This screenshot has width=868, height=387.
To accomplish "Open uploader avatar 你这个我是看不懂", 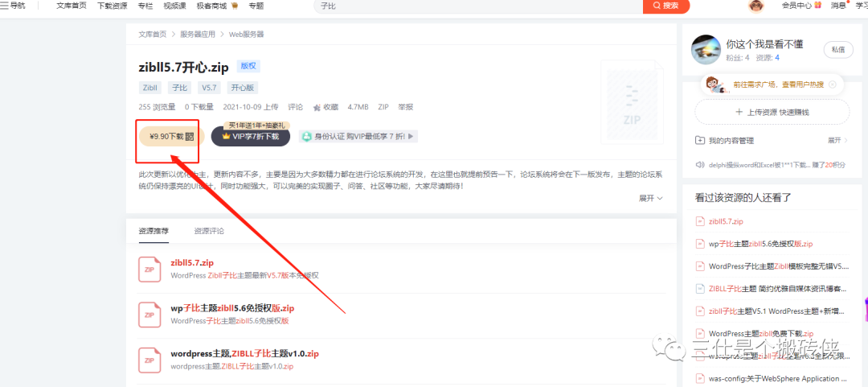I will (x=706, y=49).
